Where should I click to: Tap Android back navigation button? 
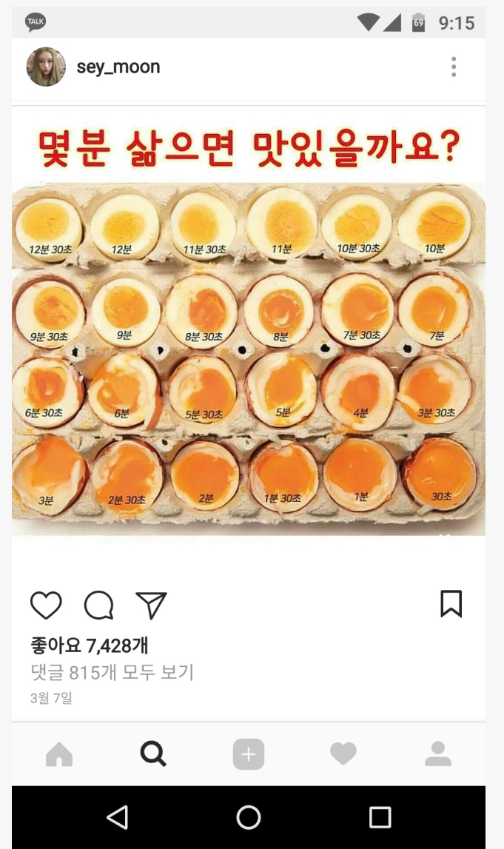118,817
